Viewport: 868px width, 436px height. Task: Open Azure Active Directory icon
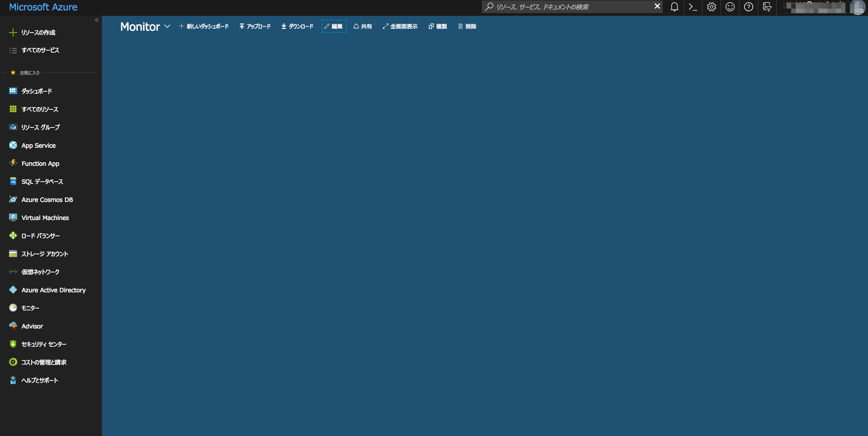click(x=13, y=290)
